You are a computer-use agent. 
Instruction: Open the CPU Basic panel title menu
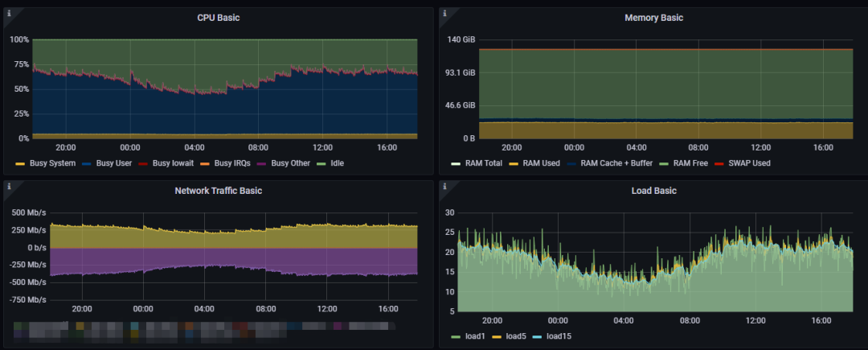(218, 18)
